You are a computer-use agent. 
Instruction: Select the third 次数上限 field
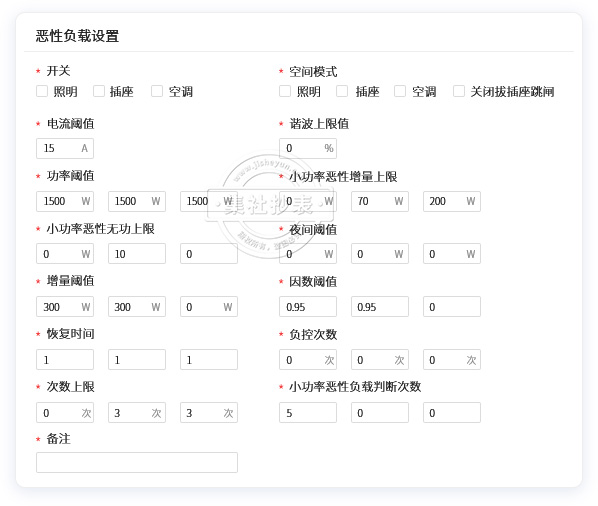coord(209,413)
